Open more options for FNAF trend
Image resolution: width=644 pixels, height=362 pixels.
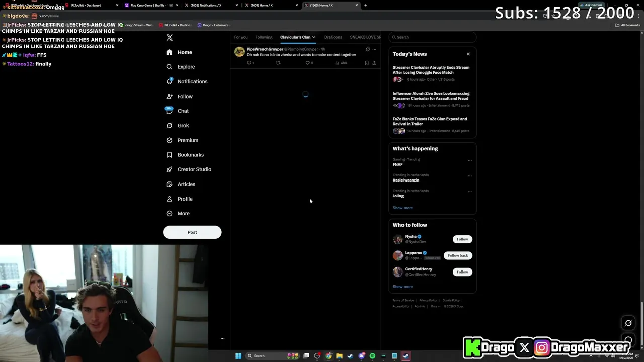click(470, 160)
